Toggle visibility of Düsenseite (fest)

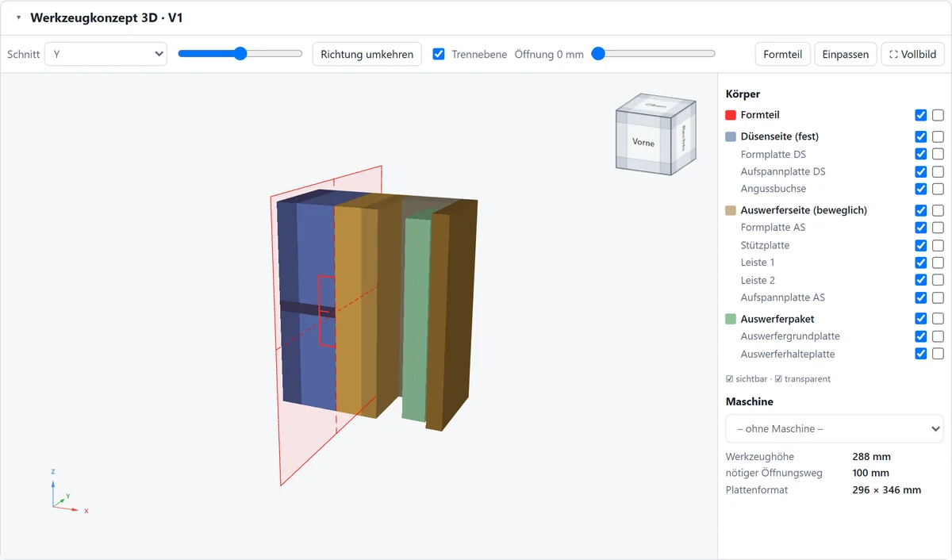921,136
